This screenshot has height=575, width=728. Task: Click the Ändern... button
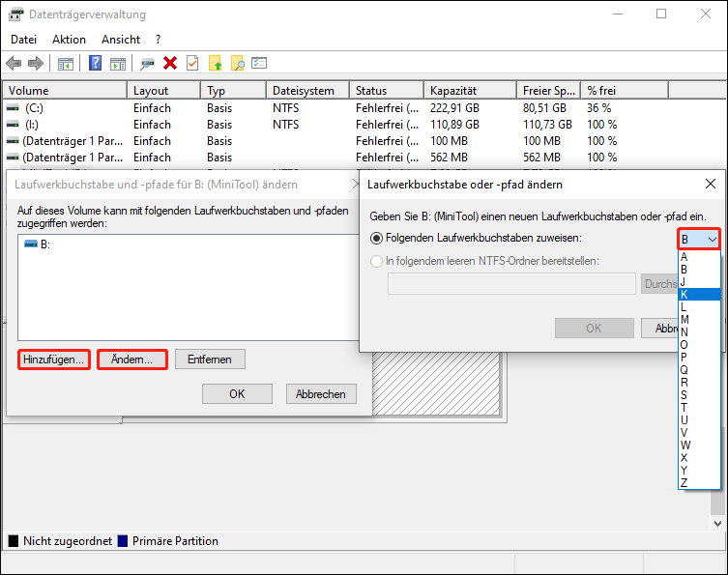(132, 359)
